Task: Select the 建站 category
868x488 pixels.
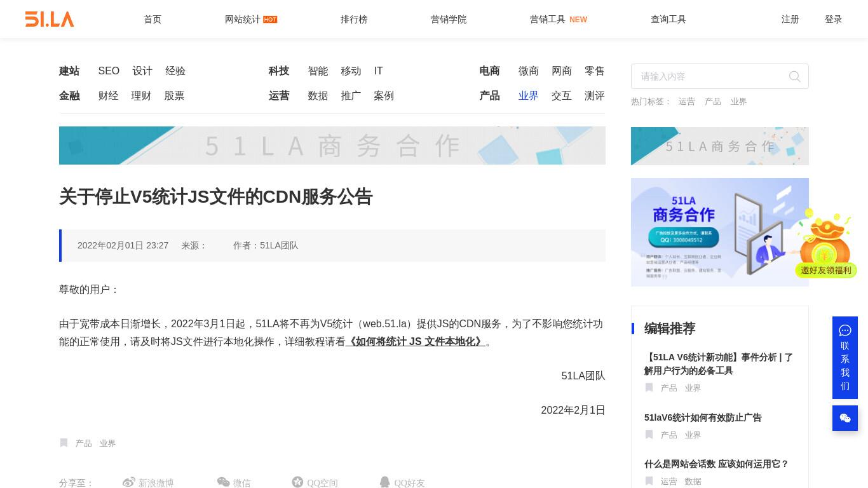Action: pyautogui.click(x=69, y=71)
